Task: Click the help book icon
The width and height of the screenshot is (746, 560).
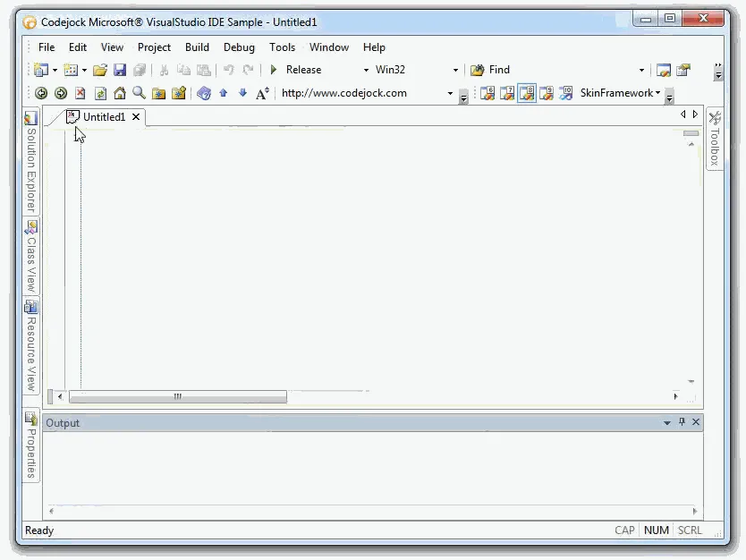Action: (x=204, y=93)
